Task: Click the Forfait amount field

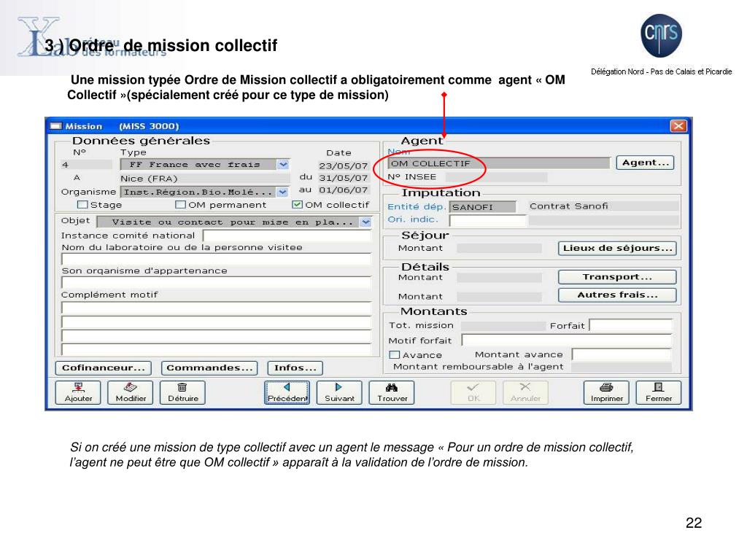Action: click(631, 326)
